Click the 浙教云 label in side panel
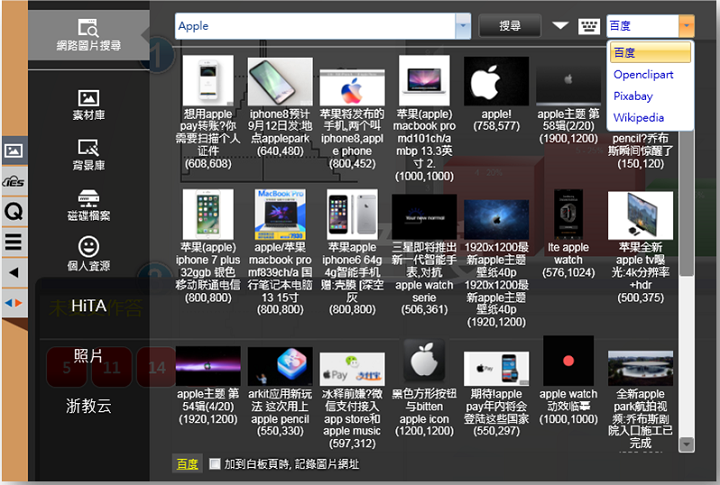The width and height of the screenshot is (720, 485). point(89,406)
